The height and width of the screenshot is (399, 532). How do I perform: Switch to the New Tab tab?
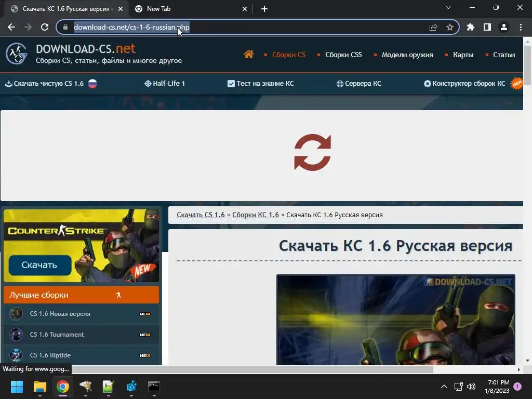pos(191,9)
